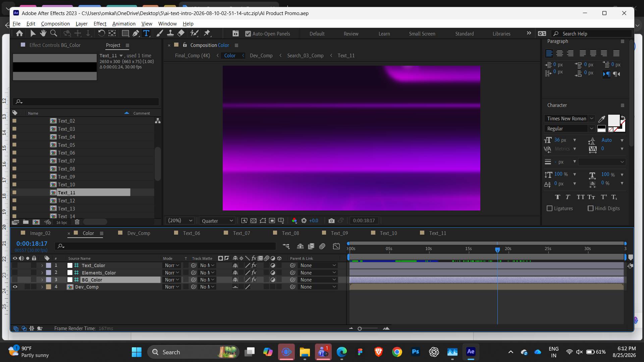Click the white fill color swatch
This screenshot has height=362, width=644.
coord(613,120)
